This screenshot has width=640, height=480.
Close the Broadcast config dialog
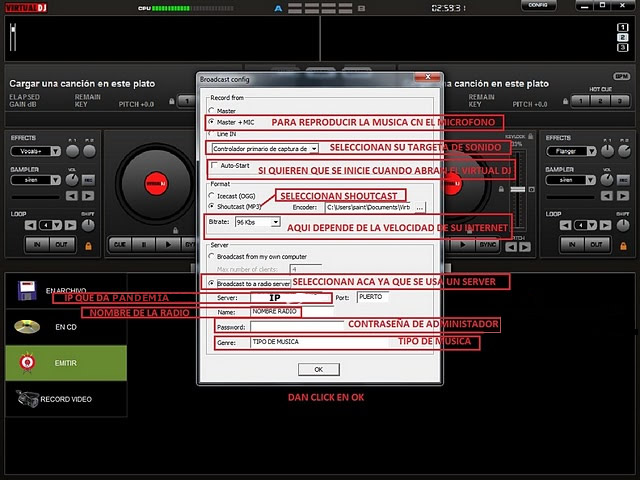click(428, 77)
